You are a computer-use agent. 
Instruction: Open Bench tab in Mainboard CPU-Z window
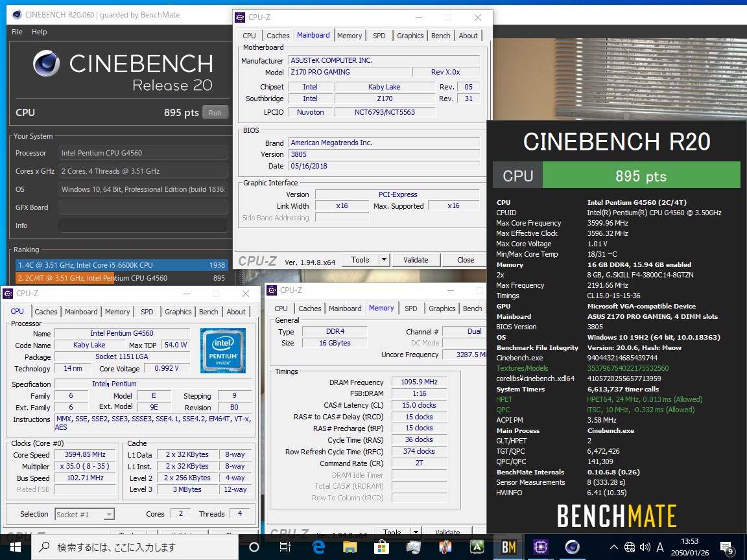click(441, 36)
